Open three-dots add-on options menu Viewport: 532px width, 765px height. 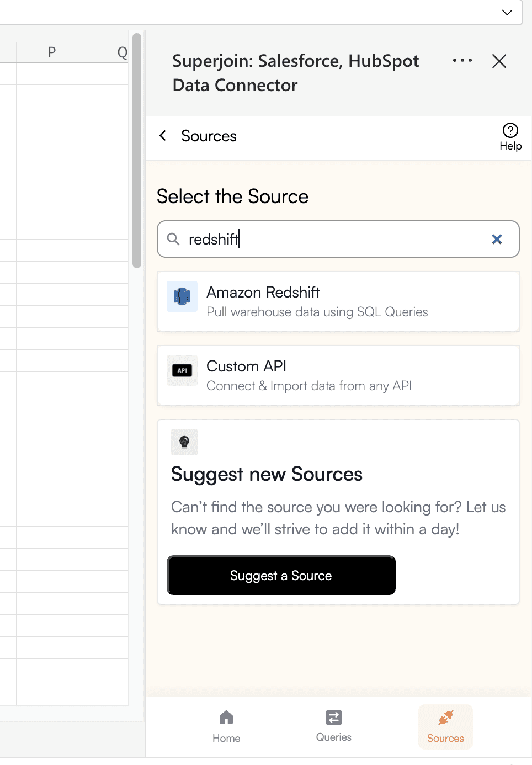click(462, 60)
